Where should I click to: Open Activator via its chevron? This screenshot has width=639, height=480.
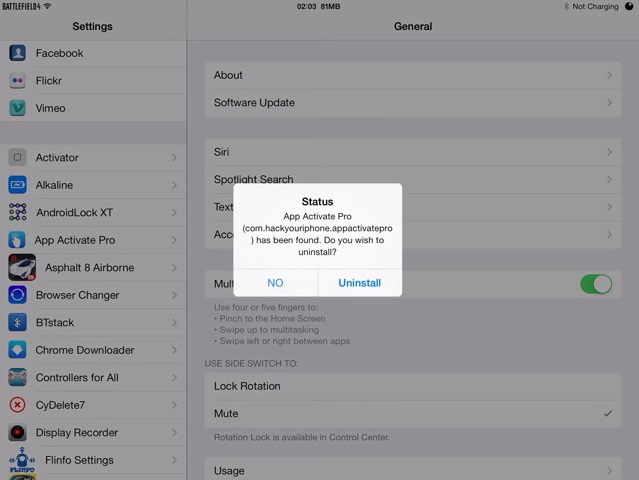click(x=174, y=158)
